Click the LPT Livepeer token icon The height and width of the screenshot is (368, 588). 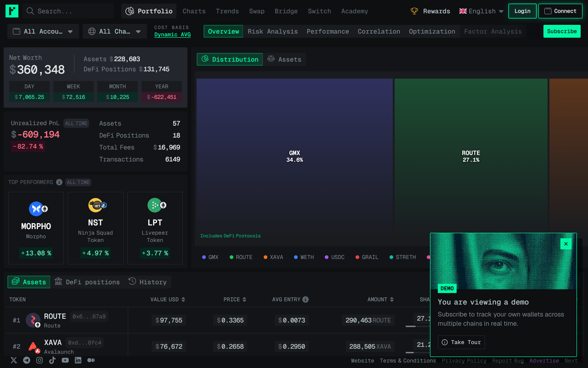pos(155,205)
